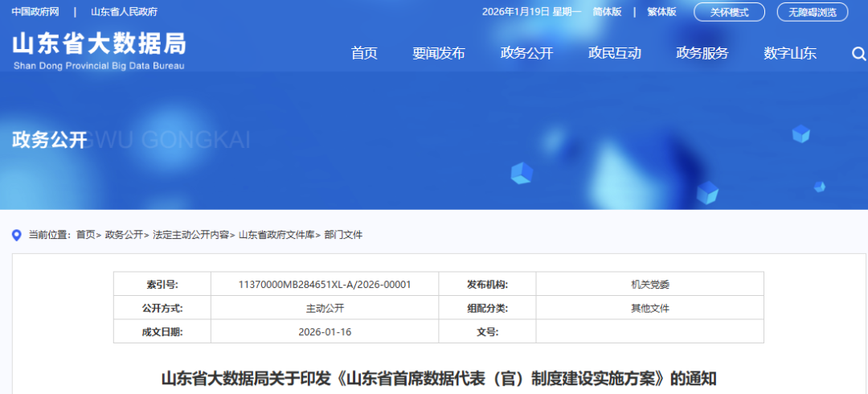
Task: Switch to 简体版 simplified Chinese
Action: pyautogui.click(x=607, y=12)
